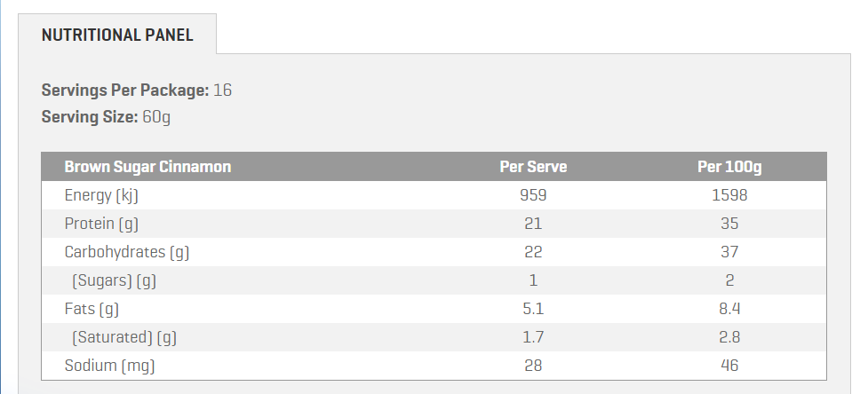Select the Energy (kj) row label
Viewport: 868px width, 394px height.
point(103,195)
